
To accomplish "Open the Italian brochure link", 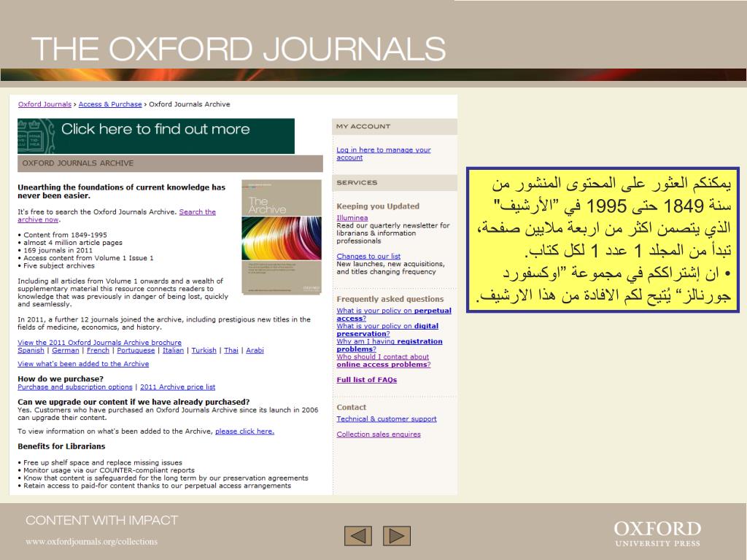I will [x=173, y=350].
